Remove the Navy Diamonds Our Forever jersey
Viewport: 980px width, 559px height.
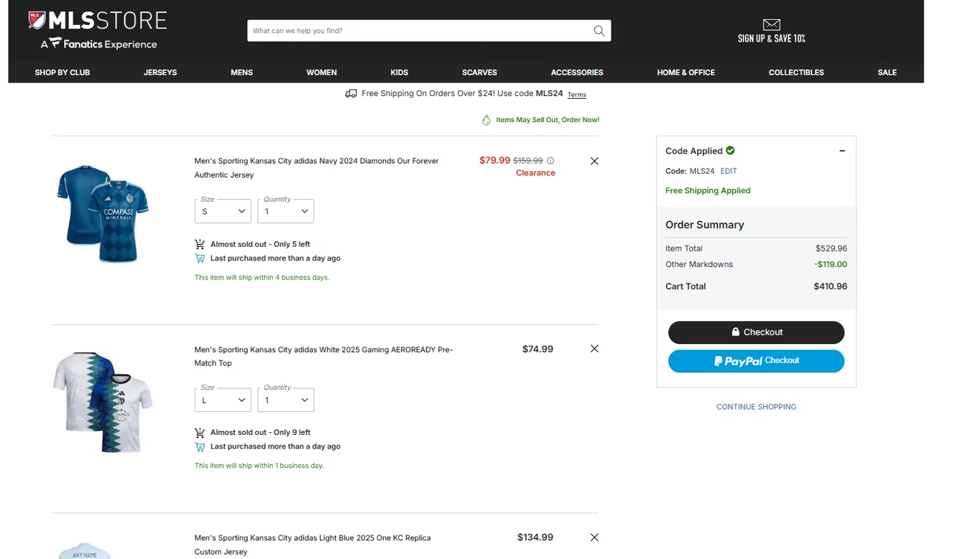pos(595,161)
